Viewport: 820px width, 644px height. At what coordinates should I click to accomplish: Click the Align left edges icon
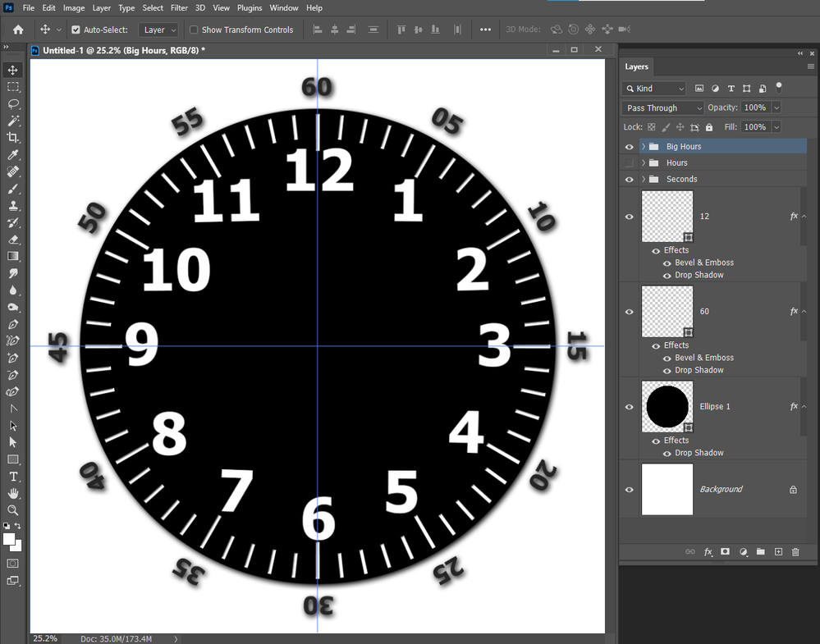(x=318, y=30)
